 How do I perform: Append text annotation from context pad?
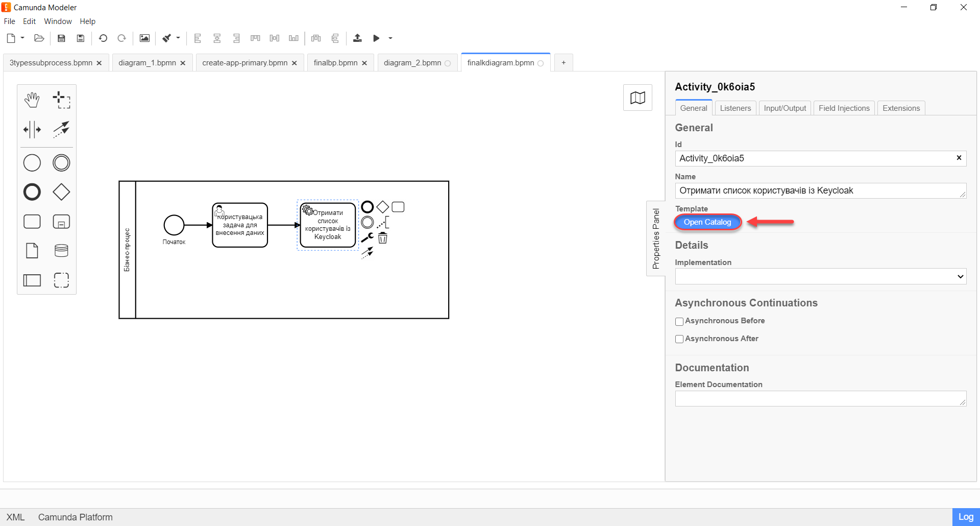(383, 222)
